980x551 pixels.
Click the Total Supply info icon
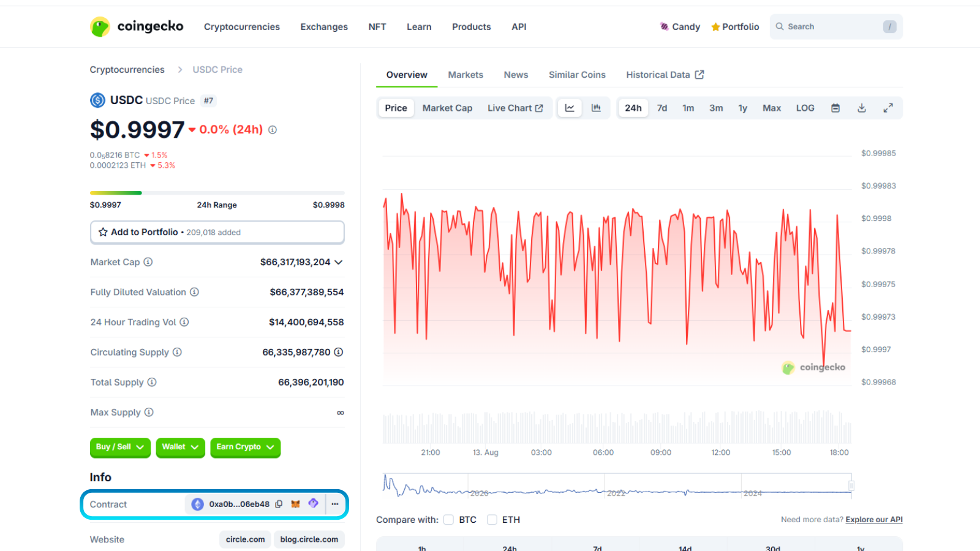(x=152, y=382)
